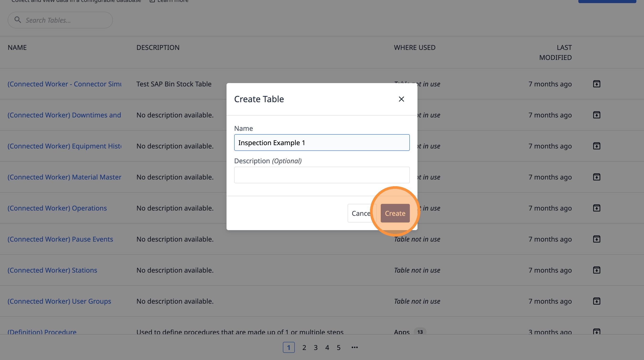This screenshot has height=360, width=644.
Task: Click the Search Tables field
Action: point(65,20)
